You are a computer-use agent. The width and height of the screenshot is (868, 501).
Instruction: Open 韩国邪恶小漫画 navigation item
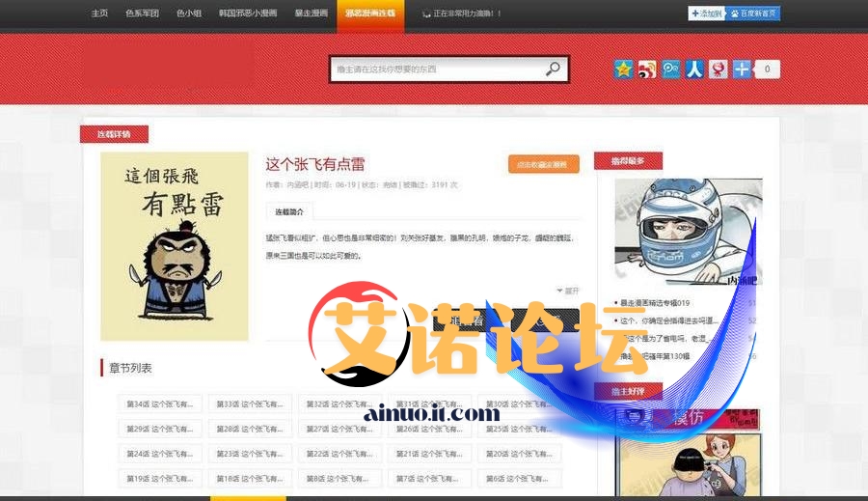click(248, 14)
